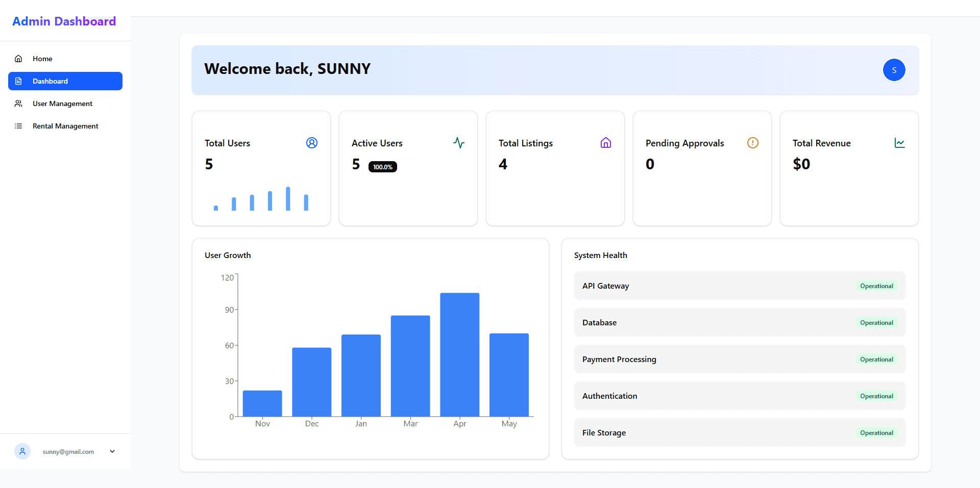This screenshot has height=488, width=980.
Task: Click the Total Revenue chart icon
Action: (x=900, y=143)
